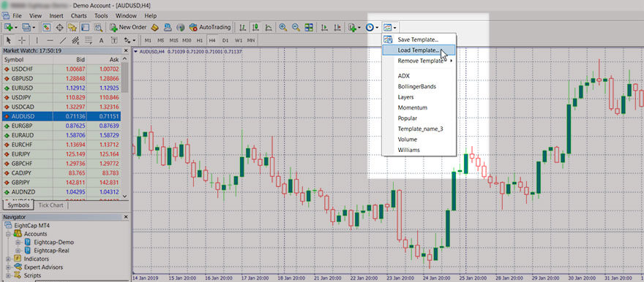
Task: Open the Charts menu
Action: [78, 15]
